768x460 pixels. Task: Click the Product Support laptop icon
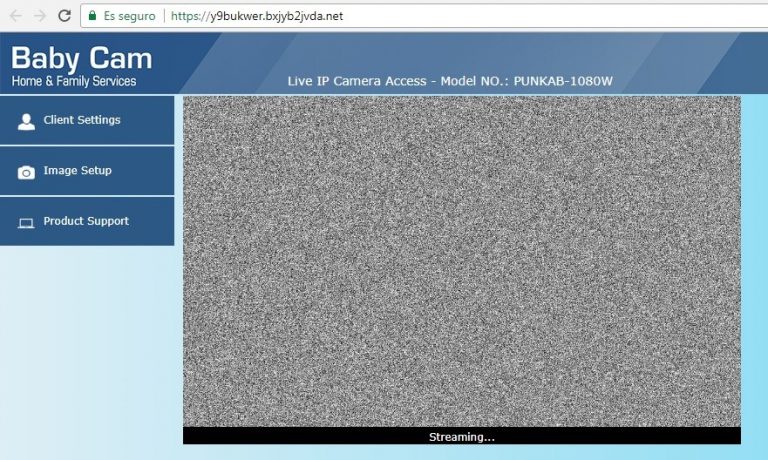click(26, 222)
